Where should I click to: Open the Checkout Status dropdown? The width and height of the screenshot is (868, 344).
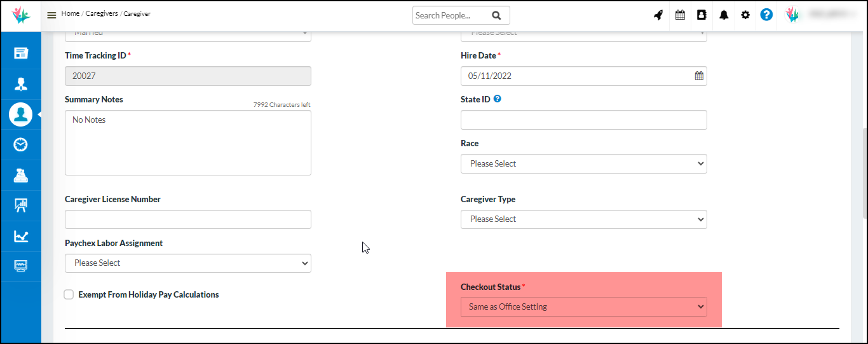pos(583,306)
